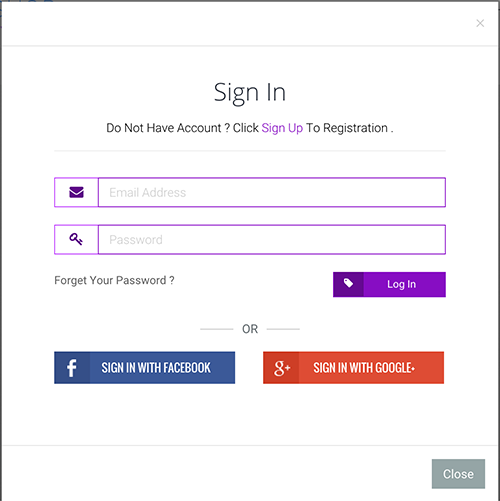Click the envelope icon beside Email Address
This screenshot has height=501, width=500.
[76, 192]
